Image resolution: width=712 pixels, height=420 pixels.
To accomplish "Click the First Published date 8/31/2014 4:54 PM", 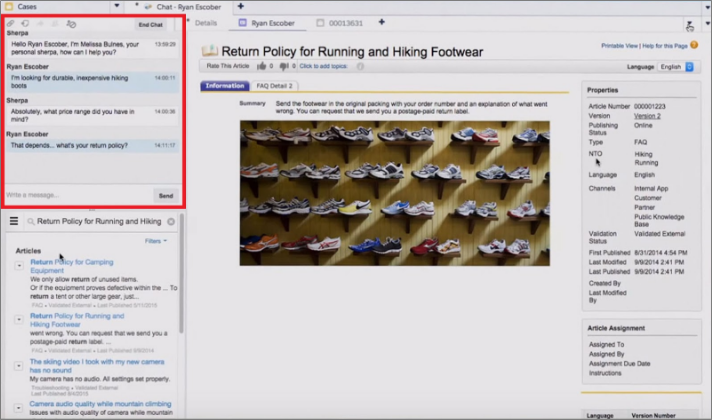I will pos(660,253).
